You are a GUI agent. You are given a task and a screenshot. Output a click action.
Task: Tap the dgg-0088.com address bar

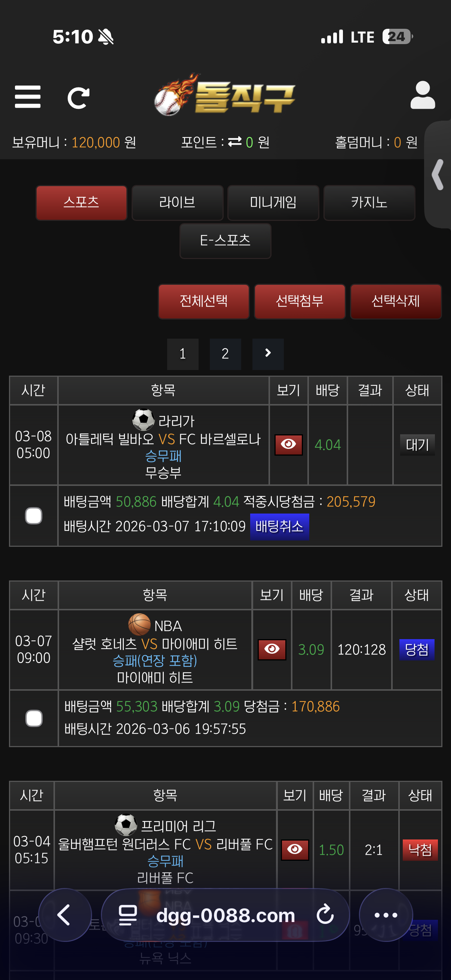pyautogui.click(x=225, y=915)
